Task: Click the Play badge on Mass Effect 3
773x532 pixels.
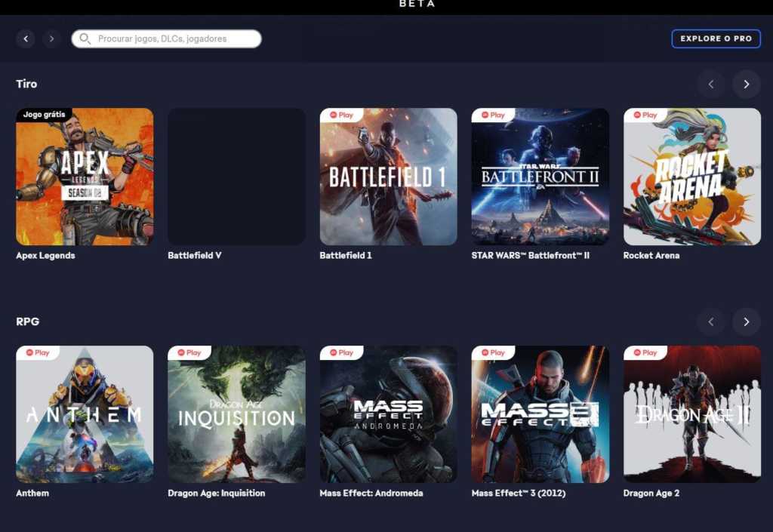Action: tap(493, 352)
